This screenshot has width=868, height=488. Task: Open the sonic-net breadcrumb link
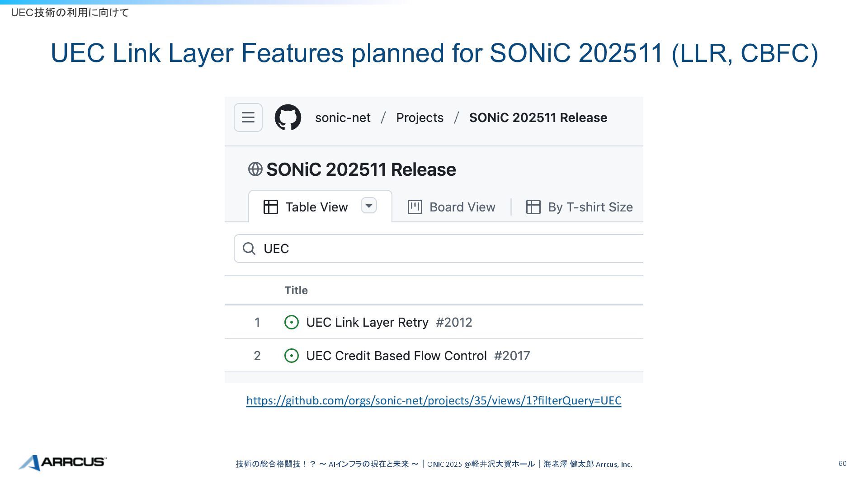(x=343, y=117)
